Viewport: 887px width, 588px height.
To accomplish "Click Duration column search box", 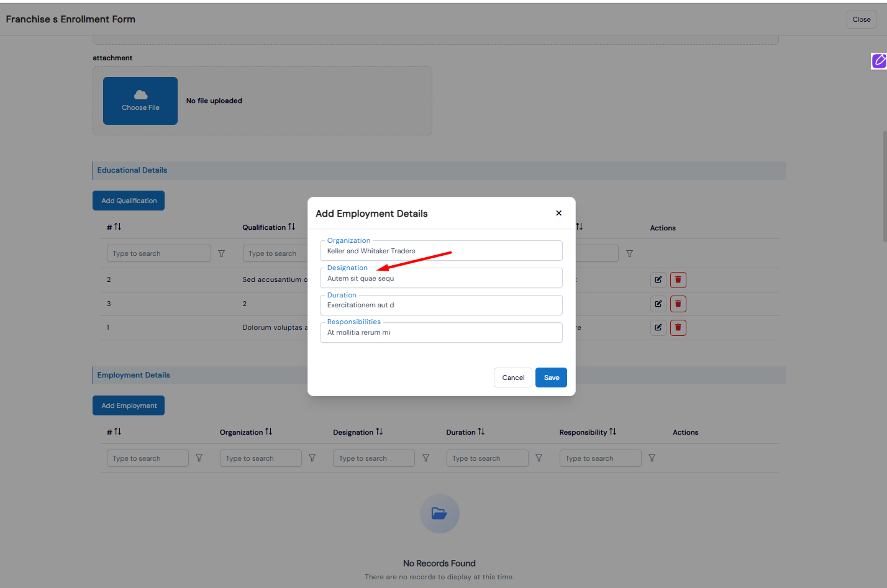I will [488, 458].
